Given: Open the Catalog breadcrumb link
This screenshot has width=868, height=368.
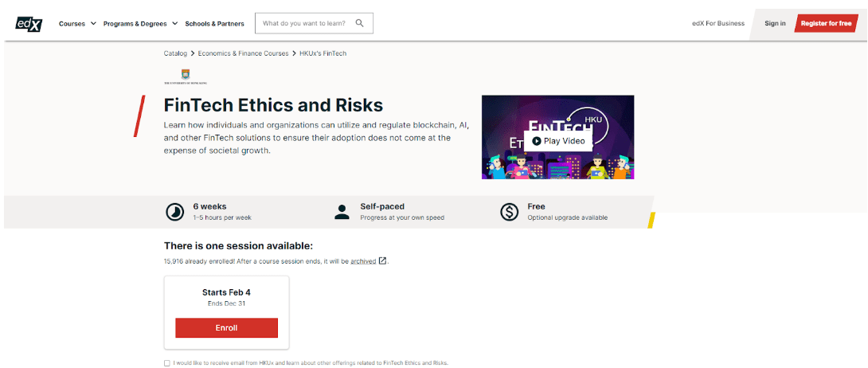Looking at the screenshot, I should [x=175, y=53].
